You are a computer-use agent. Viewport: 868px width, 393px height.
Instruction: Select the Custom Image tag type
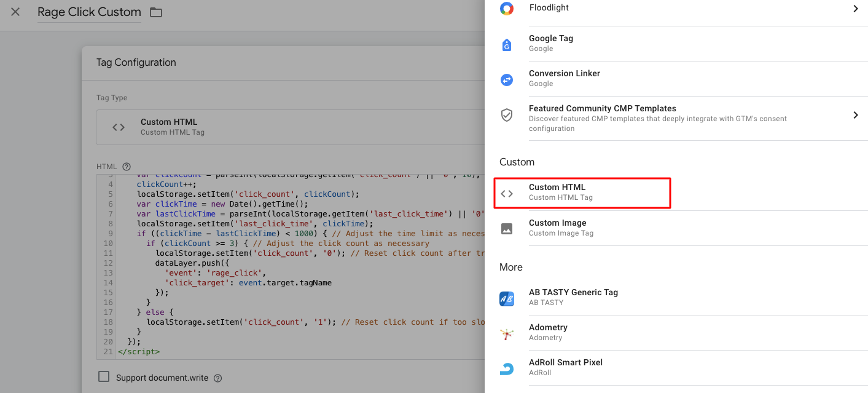[684, 228]
